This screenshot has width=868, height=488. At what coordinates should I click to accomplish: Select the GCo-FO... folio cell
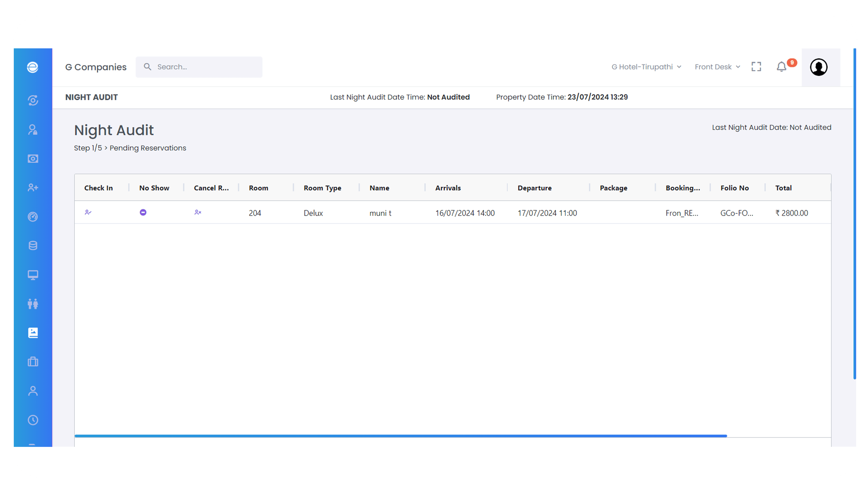(x=737, y=213)
